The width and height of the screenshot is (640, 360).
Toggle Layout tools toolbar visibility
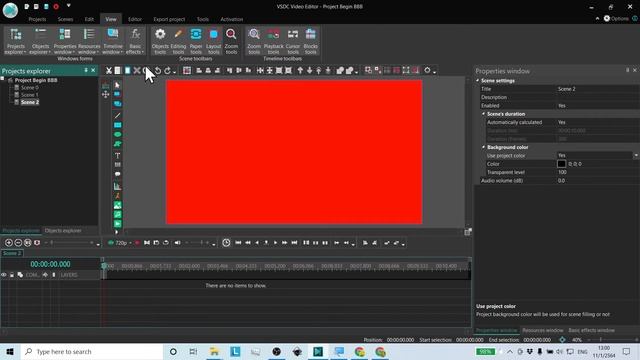[x=213, y=41]
